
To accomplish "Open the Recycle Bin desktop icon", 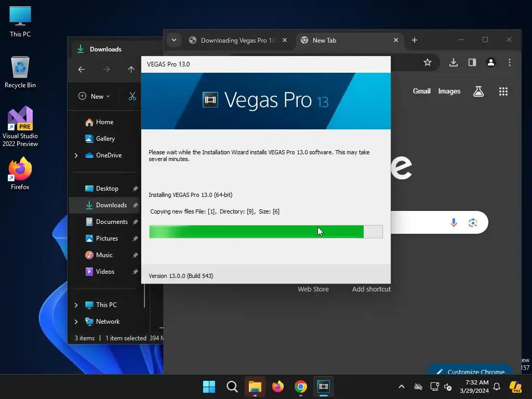I will 20,72.
